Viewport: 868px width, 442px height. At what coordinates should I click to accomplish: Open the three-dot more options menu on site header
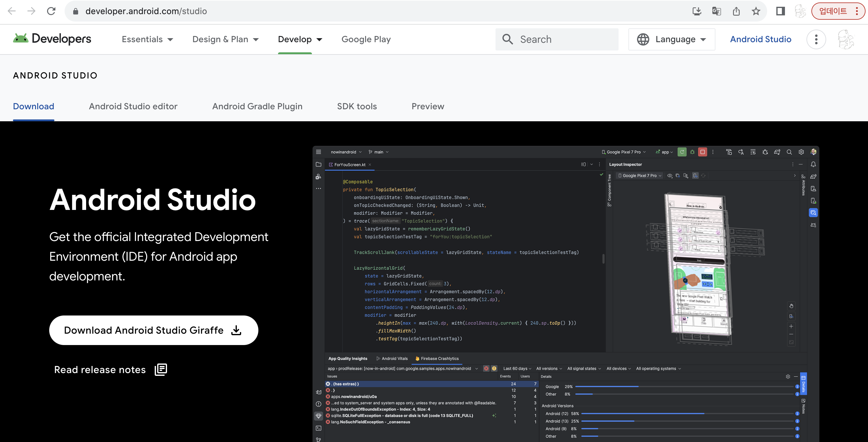(816, 39)
